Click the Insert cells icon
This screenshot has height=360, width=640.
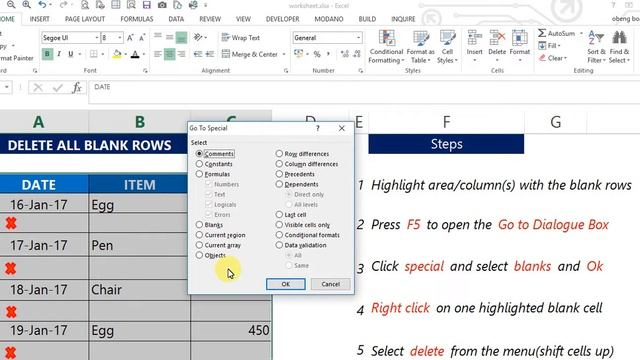[474, 38]
